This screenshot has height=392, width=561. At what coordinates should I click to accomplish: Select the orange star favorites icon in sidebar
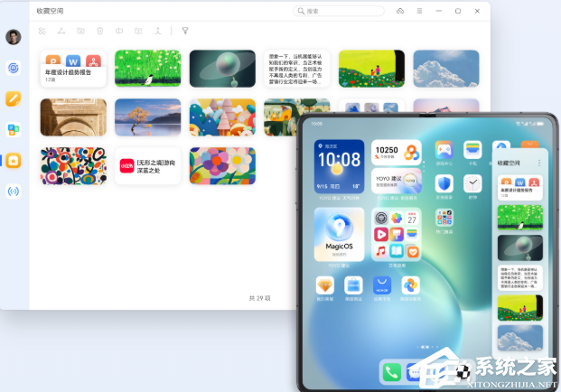pyautogui.click(x=14, y=161)
